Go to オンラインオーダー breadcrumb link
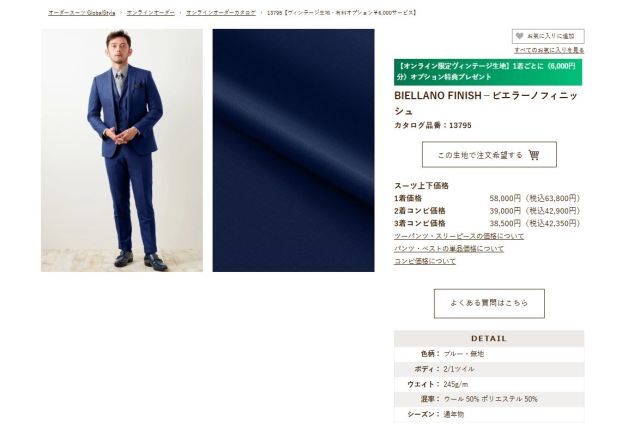The height and width of the screenshot is (430, 640). click(x=151, y=13)
